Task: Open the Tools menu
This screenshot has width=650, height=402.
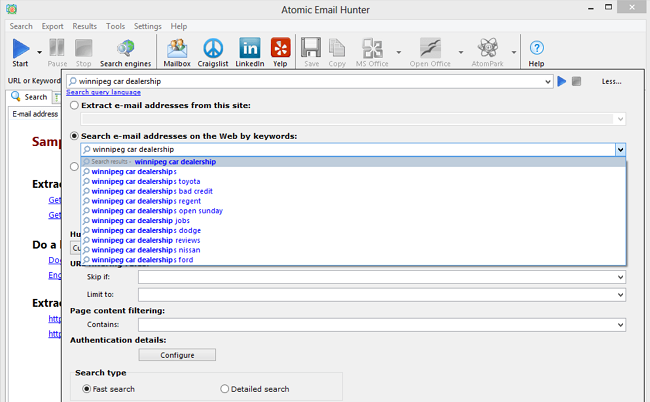Action: pyautogui.click(x=115, y=26)
